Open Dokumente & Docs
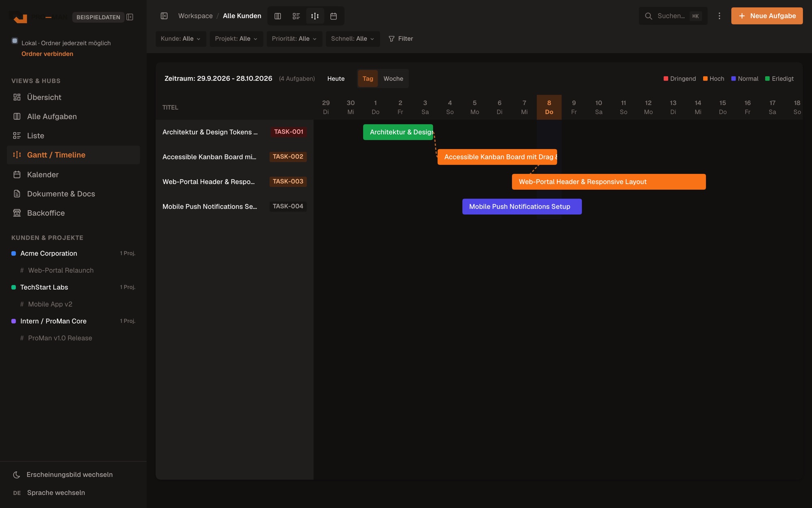This screenshot has width=812, height=508. click(x=73, y=194)
